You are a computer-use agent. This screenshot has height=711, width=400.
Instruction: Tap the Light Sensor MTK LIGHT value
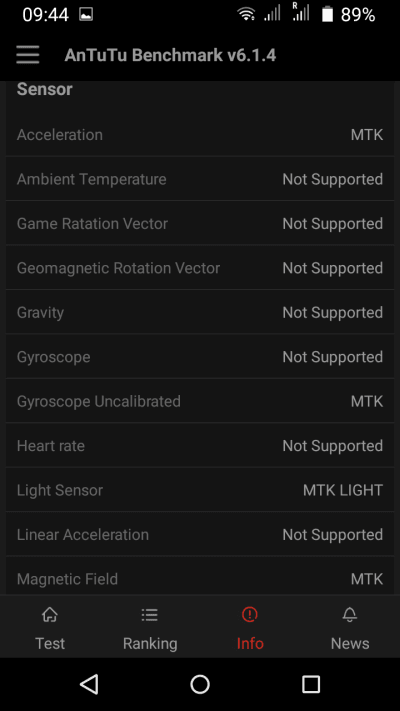click(343, 490)
